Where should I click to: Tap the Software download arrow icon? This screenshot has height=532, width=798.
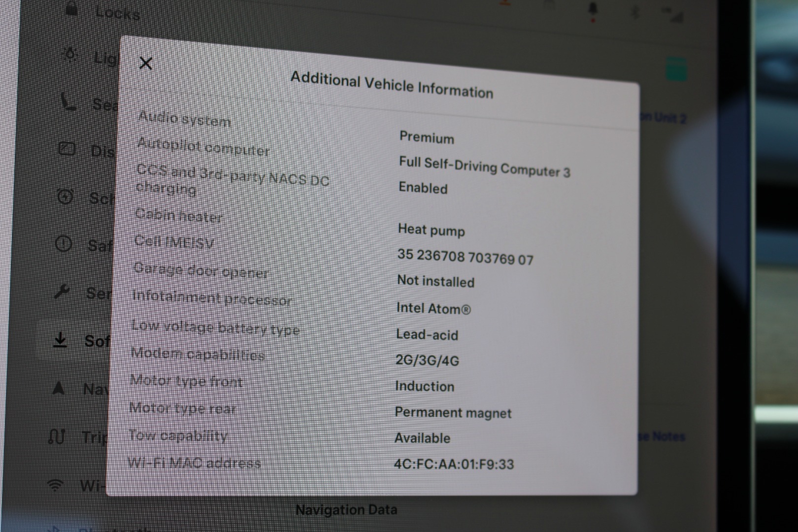(x=60, y=339)
